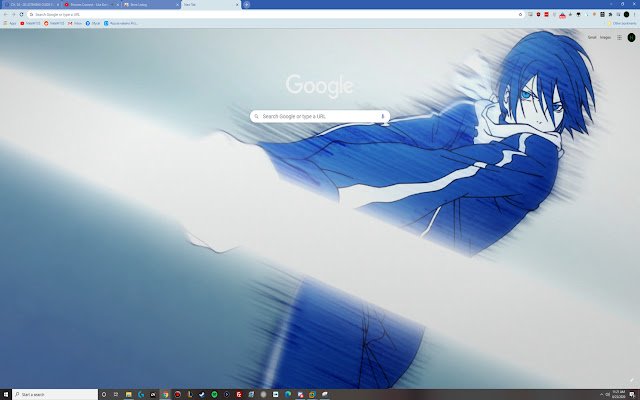Open FileZilla from the taskbar
The image size is (640, 400).
pyautogui.click(x=239, y=394)
